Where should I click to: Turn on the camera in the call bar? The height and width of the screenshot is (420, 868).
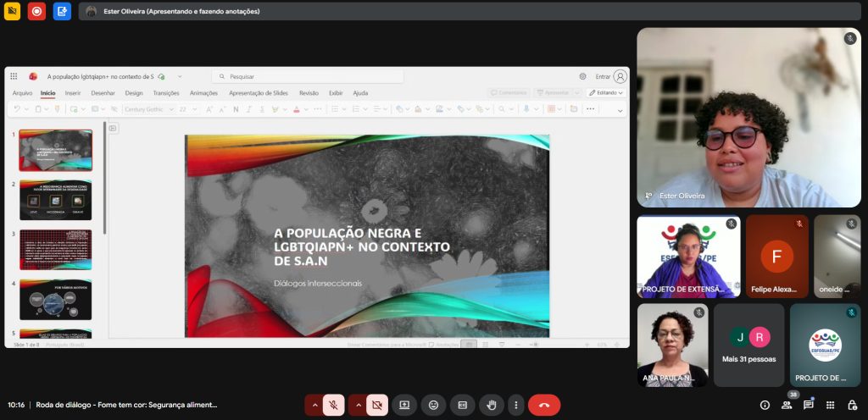coord(377,405)
